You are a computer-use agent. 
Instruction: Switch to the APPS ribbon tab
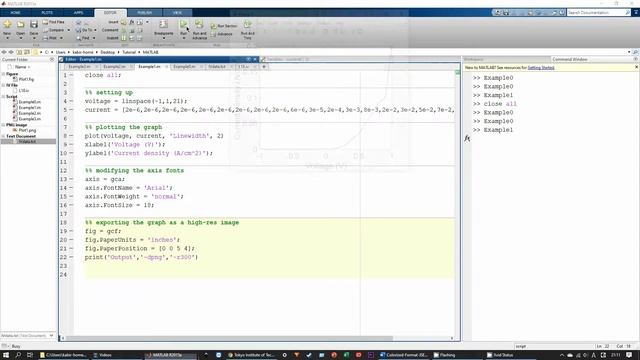point(78,13)
